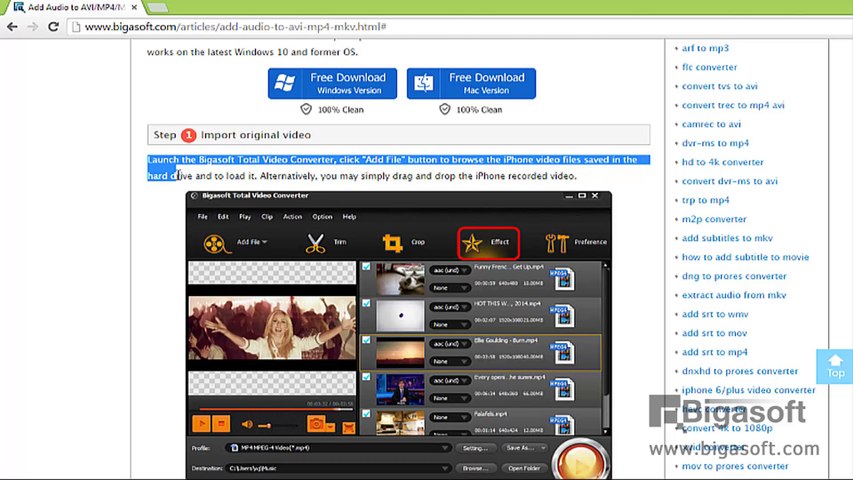Open the new tab button
Viewport: 853px width, 480px height.
[157, 8]
